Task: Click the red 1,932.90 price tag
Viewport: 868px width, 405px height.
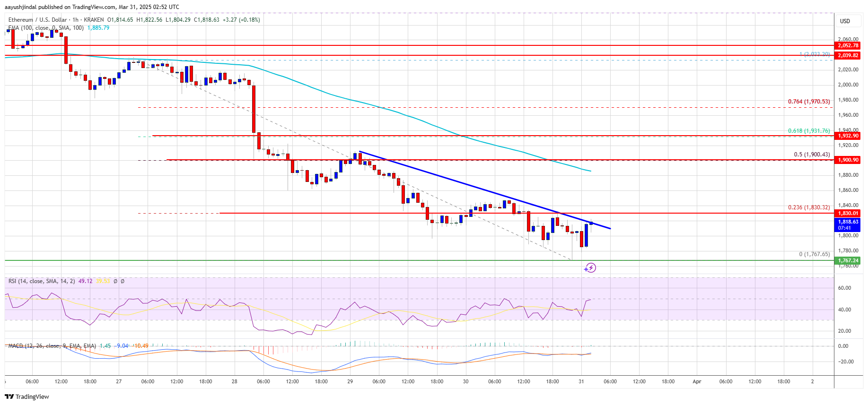Action: click(x=848, y=136)
